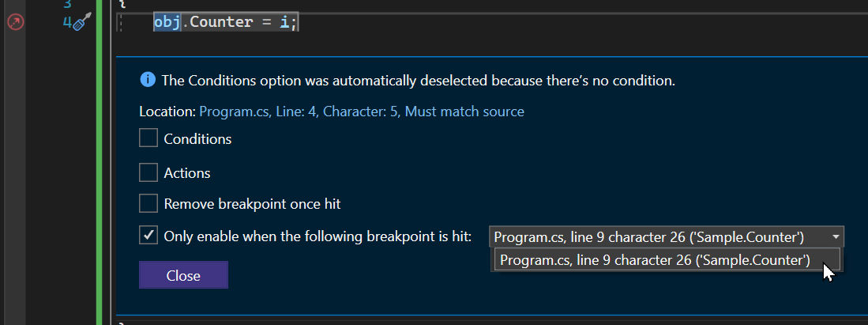This screenshot has width=868, height=325.
Task: Check the Conditions checkbox
Action: (148, 138)
